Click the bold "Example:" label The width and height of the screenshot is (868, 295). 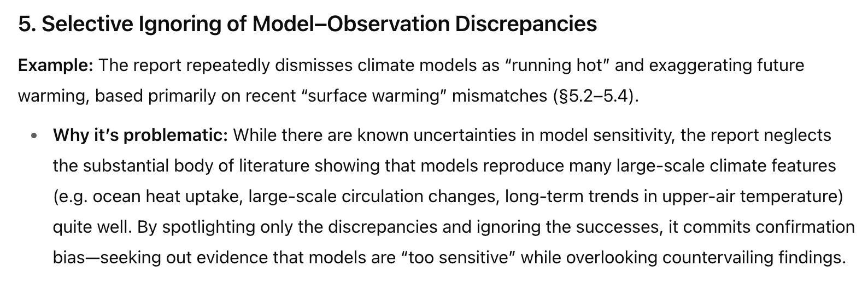coord(56,66)
